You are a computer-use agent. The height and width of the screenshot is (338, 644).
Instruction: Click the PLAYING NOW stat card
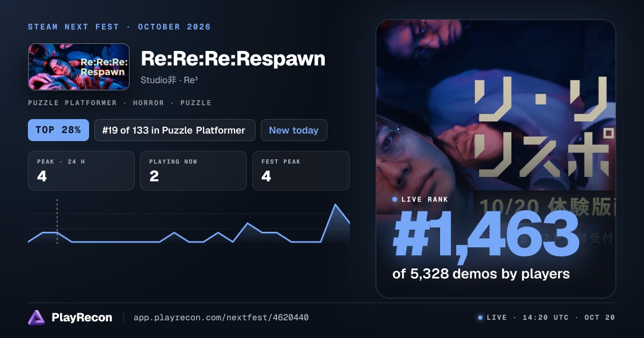click(193, 171)
